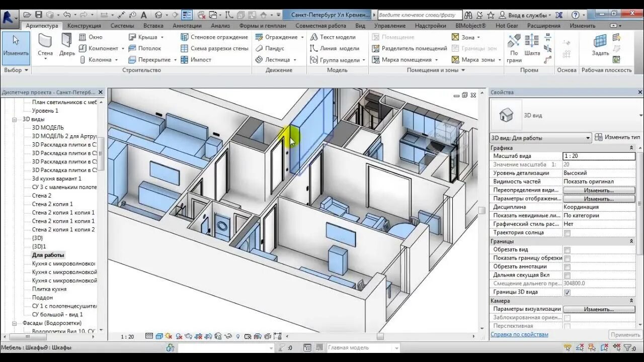Toggle the Дальняя секущая Вкл checkbox
This screenshot has width=644, height=362.
click(x=567, y=276)
